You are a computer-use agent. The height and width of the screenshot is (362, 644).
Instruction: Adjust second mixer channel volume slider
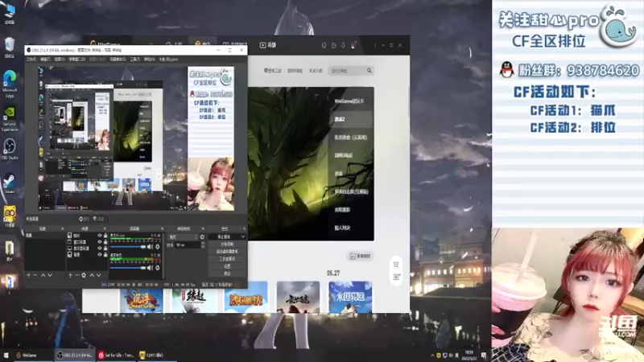coord(129,268)
